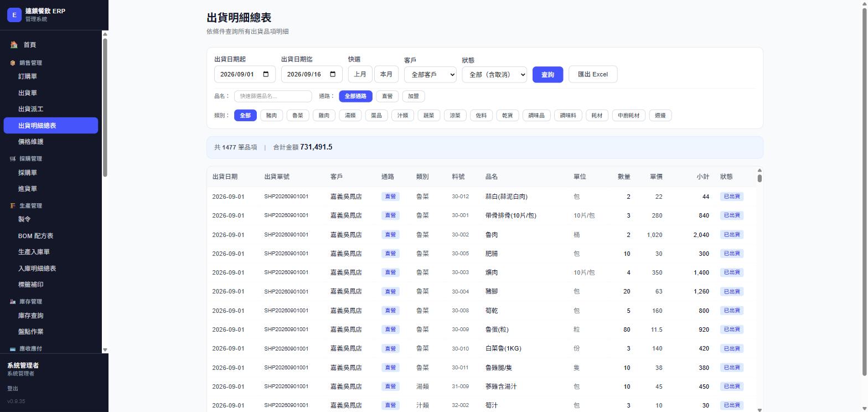Open 生產入庫單 in the sidebar
This screenshot has height=412, width=868.
(x=51, y=252)
